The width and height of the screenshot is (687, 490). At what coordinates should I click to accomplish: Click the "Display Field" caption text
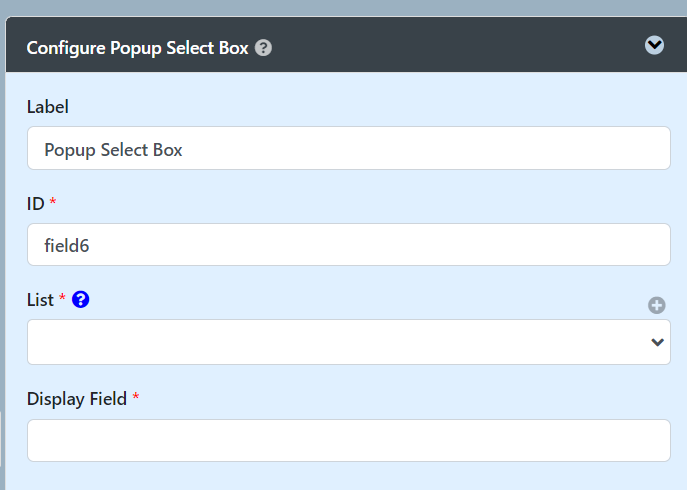(77, 399)
